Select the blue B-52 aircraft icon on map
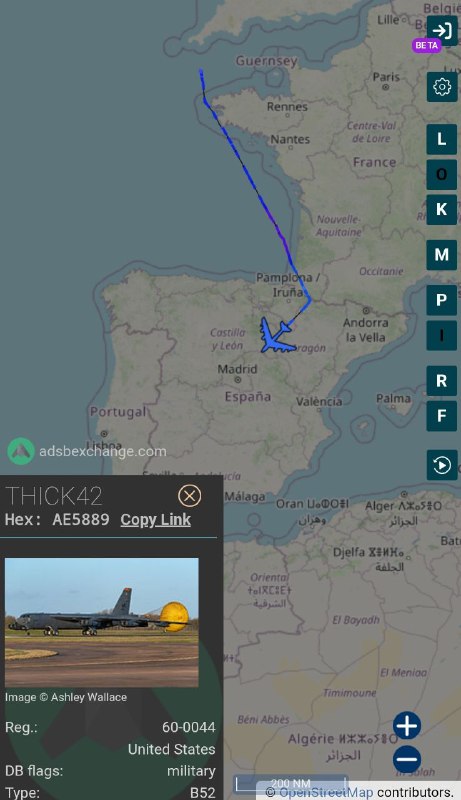The width and height of the screenshot is (461, 800). [x=276, y=335]
